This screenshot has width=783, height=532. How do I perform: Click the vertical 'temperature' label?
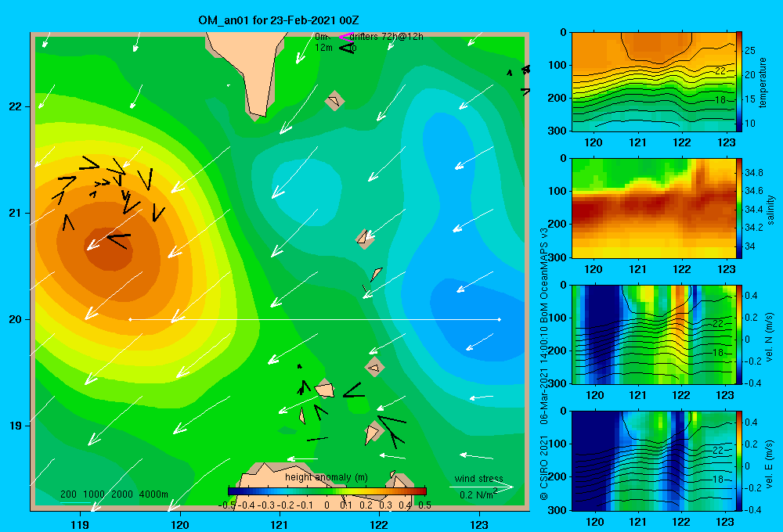(x=763, y=83)
